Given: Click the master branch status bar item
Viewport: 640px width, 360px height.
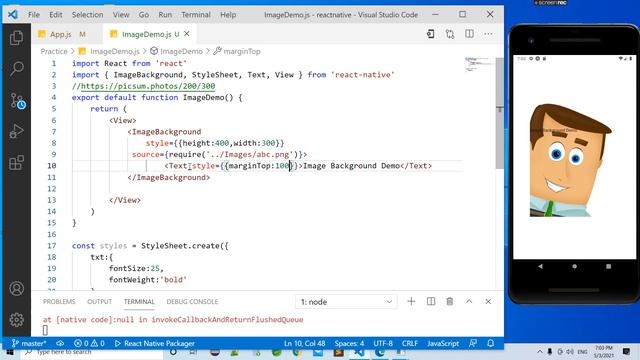Looking at the screenshot, I should (29, 343).
